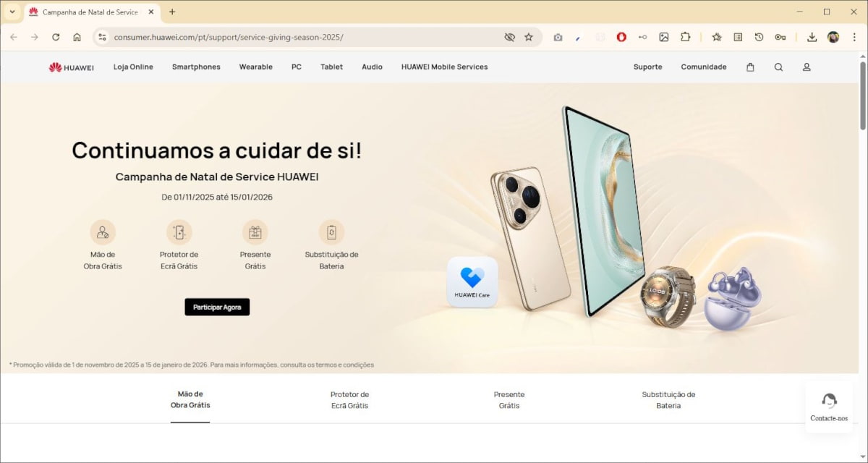
Task: View site information in address bar
Action: coord(101,37)
